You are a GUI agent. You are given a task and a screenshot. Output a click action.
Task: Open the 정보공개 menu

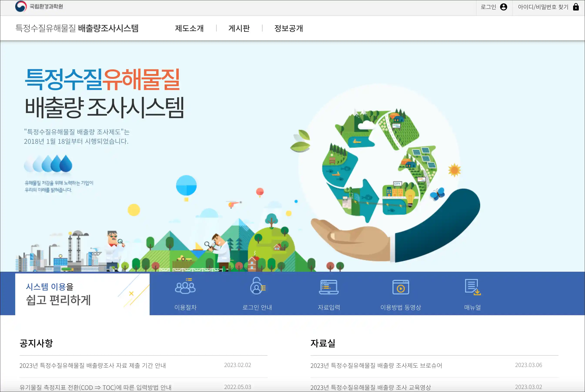288,28
